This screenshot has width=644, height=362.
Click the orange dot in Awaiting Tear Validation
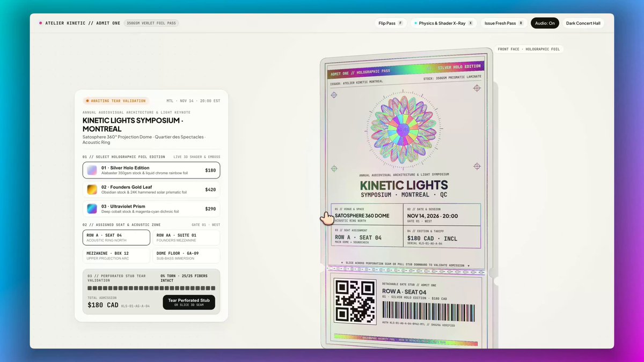87,100
